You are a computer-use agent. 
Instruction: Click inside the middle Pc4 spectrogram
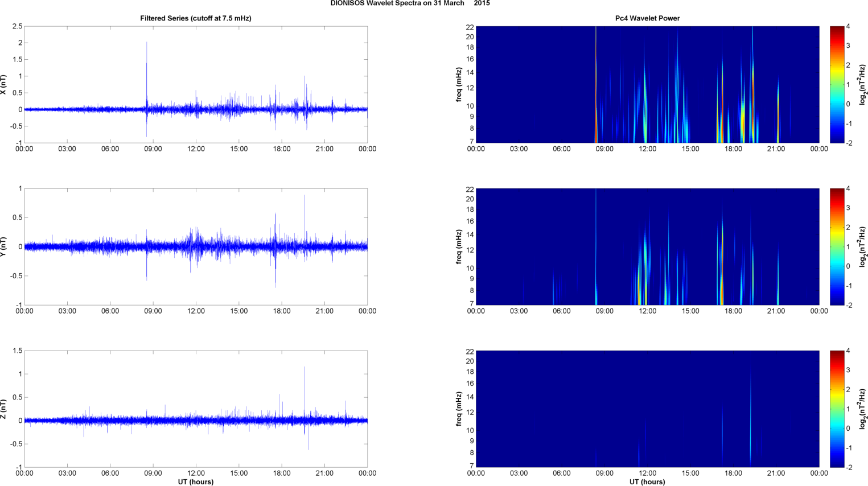[x=647, y=246]
